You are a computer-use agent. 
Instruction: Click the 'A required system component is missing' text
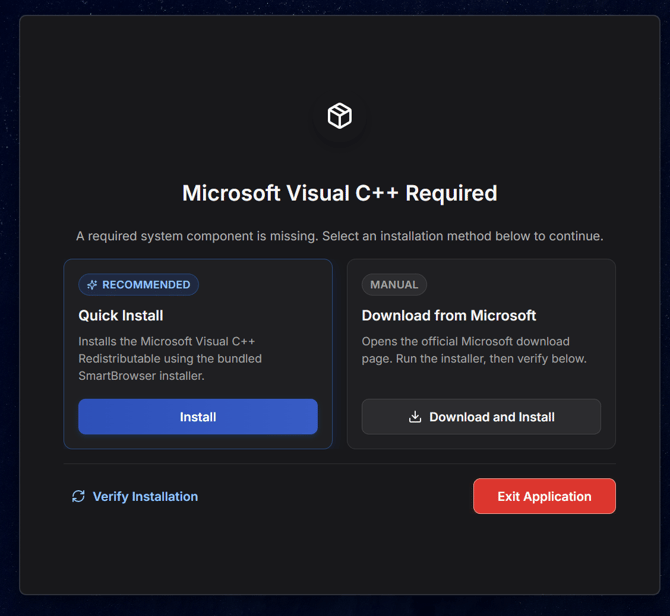click(x=340, y=236)
